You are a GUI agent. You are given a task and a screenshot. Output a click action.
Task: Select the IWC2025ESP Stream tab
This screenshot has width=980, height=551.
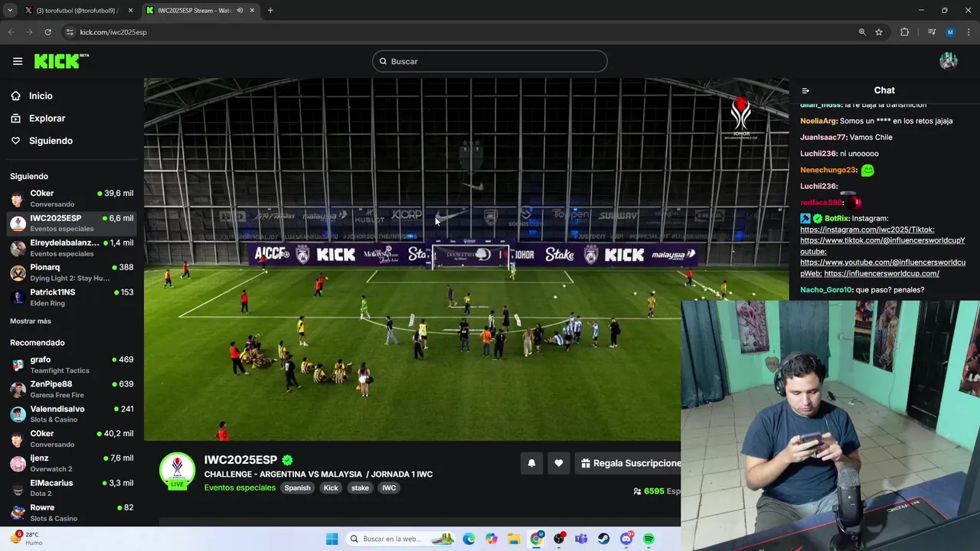(x=199, y=11)
